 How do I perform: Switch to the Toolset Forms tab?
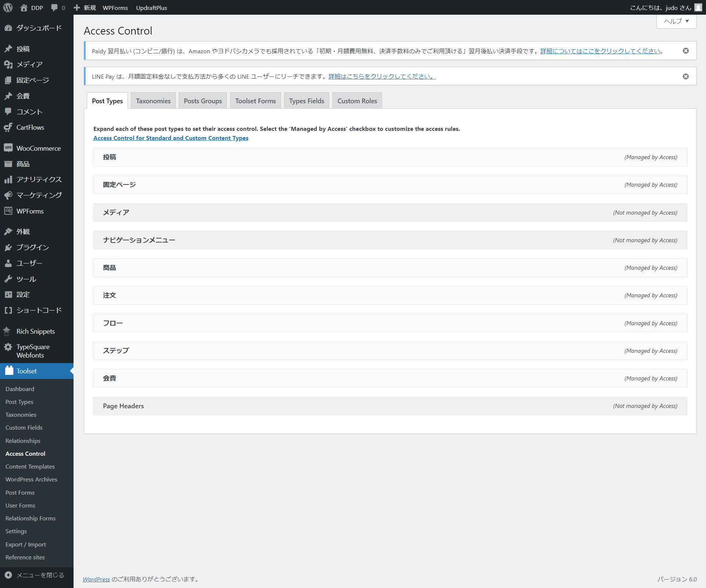[x=256, y=101]
